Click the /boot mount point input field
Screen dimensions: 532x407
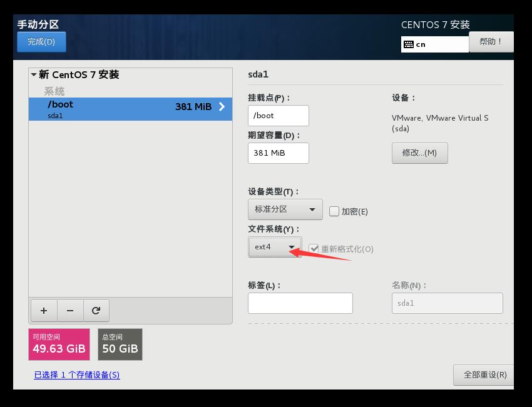click(x=278, y=116)
